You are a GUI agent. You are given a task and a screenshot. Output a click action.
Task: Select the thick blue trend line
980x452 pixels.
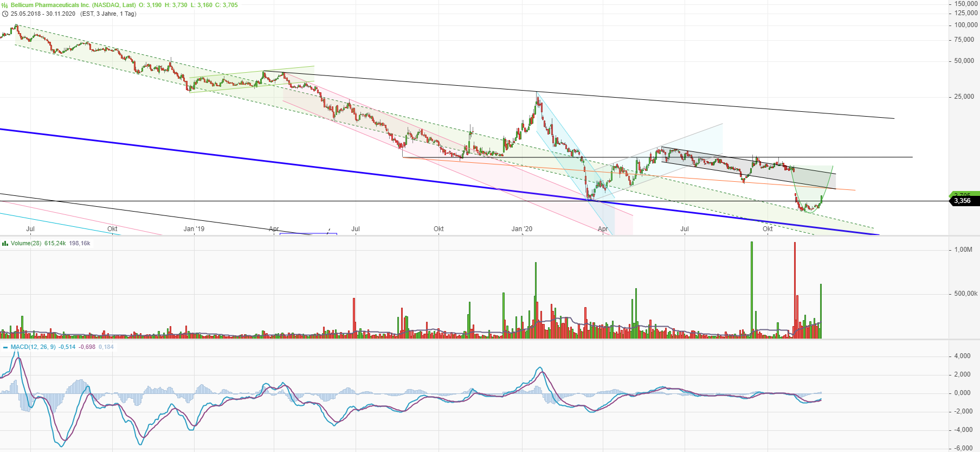271,161
